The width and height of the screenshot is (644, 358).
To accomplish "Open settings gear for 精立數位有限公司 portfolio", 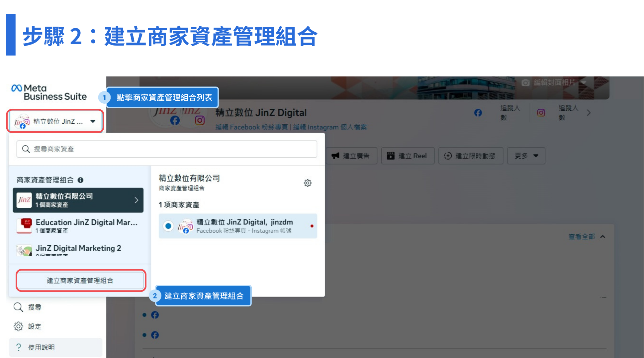I will tap(308, 183).
